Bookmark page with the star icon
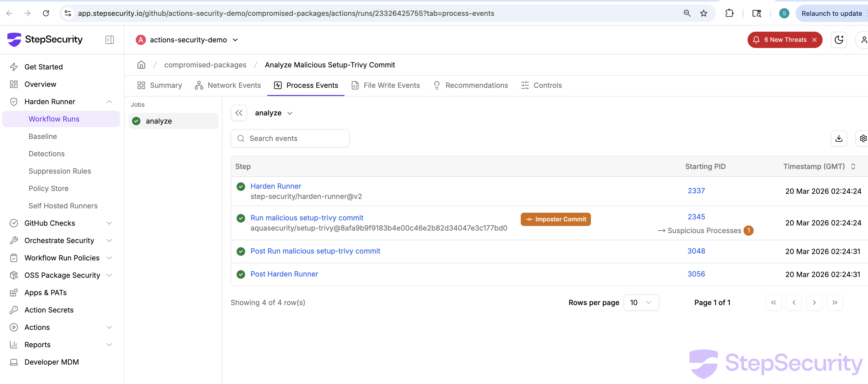Screen dimensions: 868x384 (x=704, y=14)
